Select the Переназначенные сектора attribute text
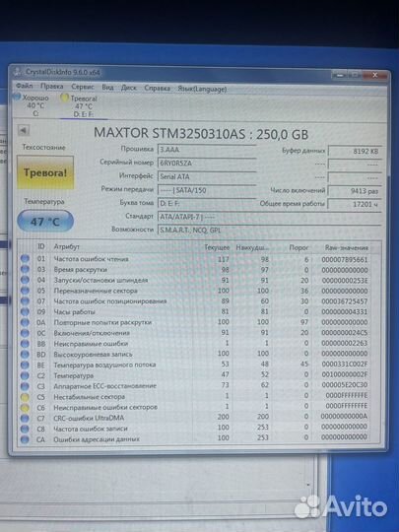 coord(96,291)
